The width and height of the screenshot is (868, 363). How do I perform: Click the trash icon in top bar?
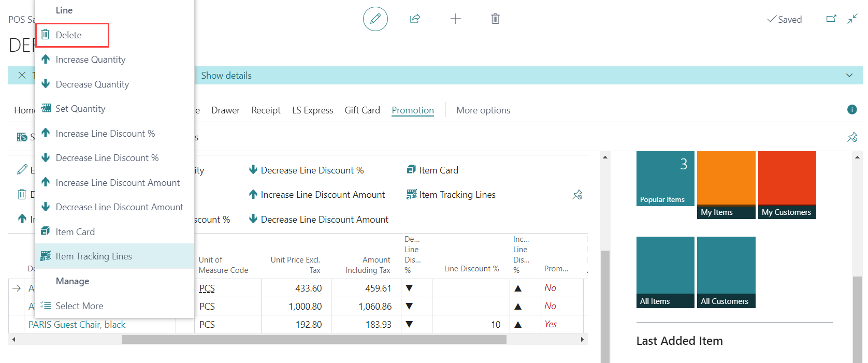click(x=496, y=19)
